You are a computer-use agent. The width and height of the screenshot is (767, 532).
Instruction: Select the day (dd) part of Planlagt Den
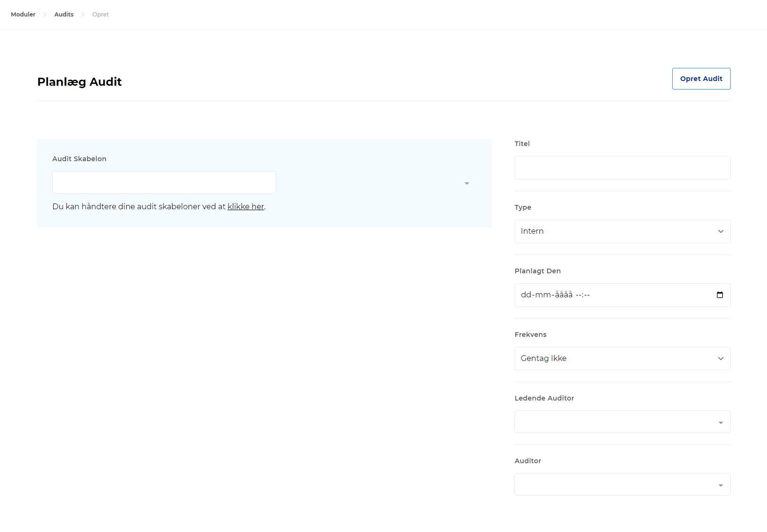point(526,295)
